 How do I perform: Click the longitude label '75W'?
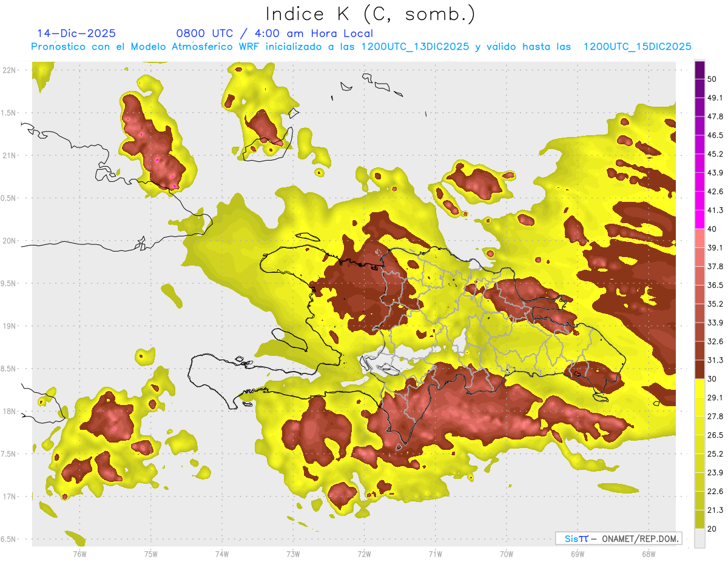pyautogui.click(x=151, y=554)
